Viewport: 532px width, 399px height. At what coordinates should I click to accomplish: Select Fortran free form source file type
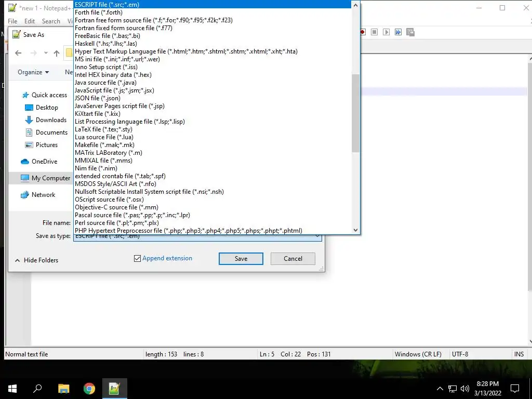tap(212, 20)
